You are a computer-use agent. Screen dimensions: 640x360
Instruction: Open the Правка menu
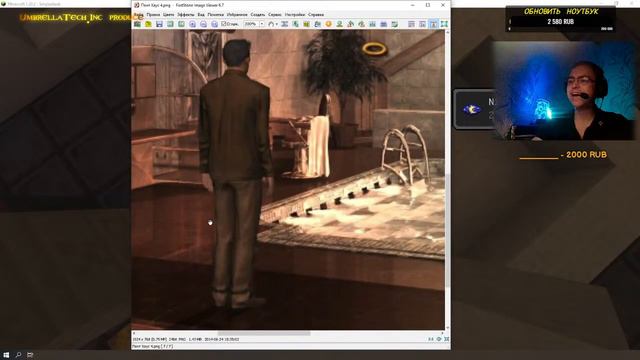pyautogui.click(x=153, y=15)
